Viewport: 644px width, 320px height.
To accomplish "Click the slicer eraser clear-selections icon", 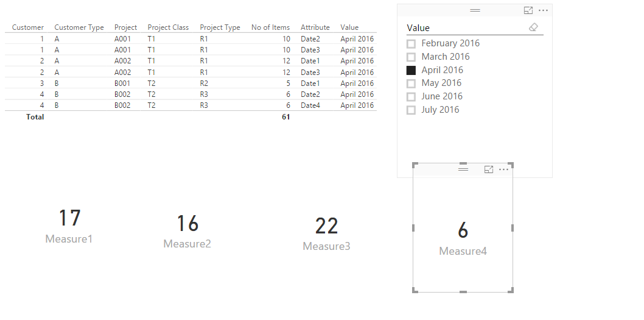I will point(533,27).
